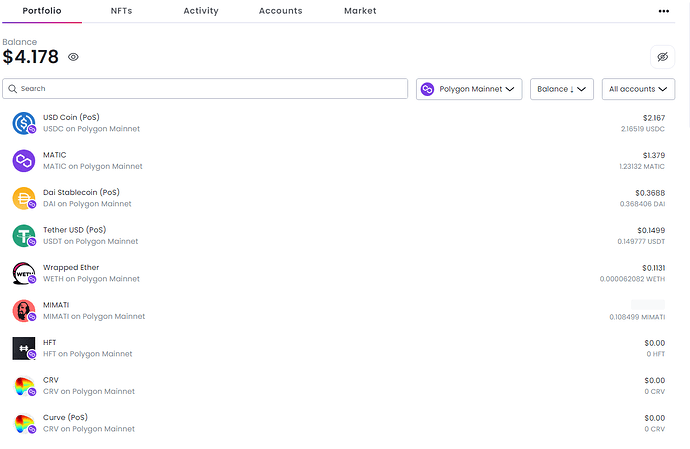Click HFT on Polygon Mainnet subtitle
The height and width of the screenshot is (449, 690).
pos(88,353)
